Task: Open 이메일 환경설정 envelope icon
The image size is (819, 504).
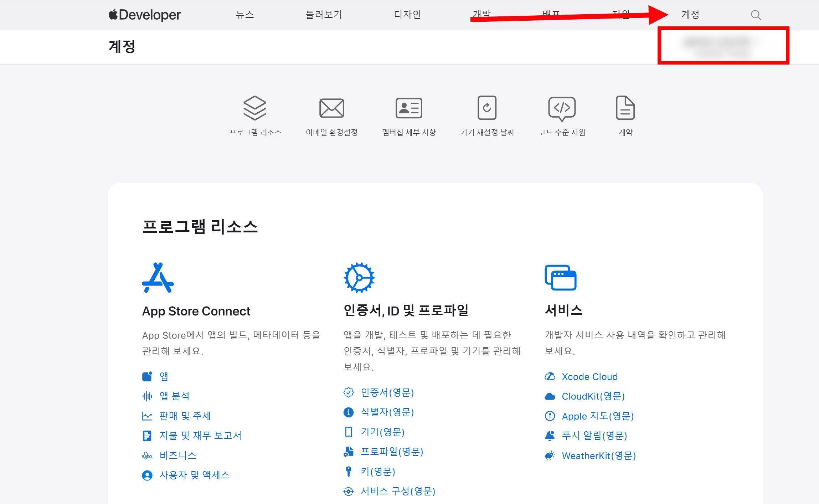Action: tap(331, 108)
